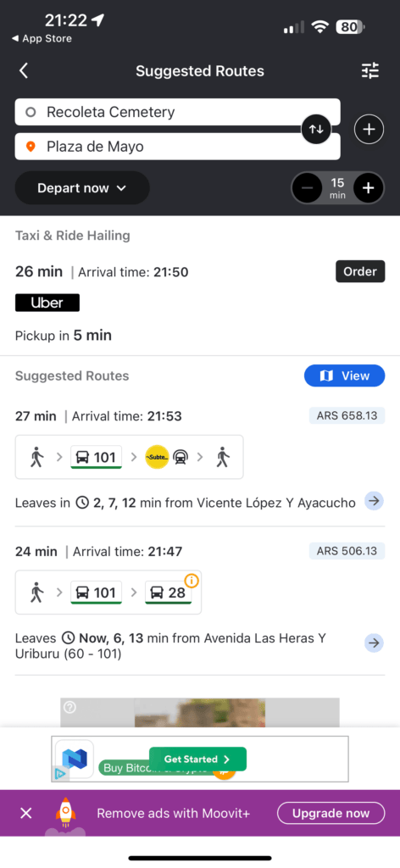400x868 pixels.
Task: Return to App Store via status bar
Action: coord(42,39)
